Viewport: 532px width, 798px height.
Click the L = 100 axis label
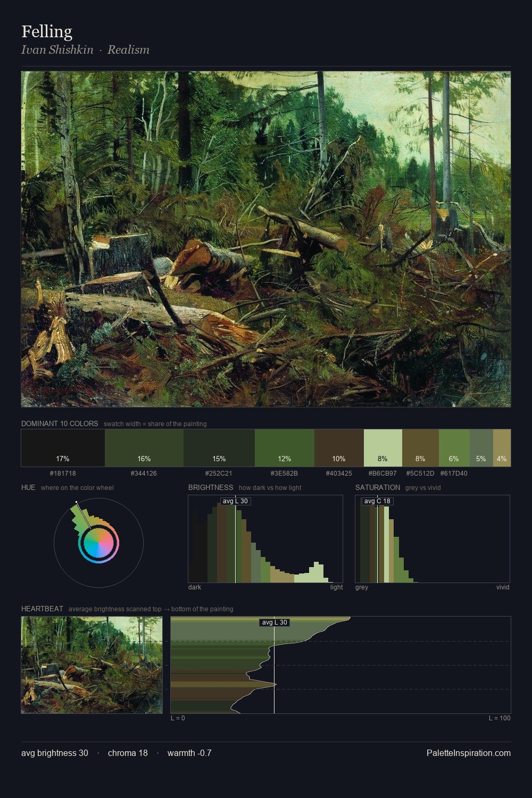click(x=500, y=718)
